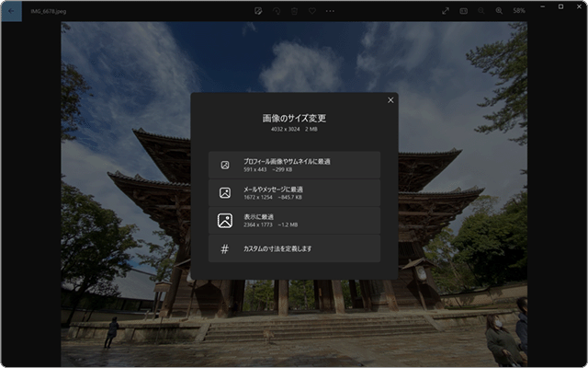Zoom in with the plus magnifier
This screenshot has height=368, width=588.
pyautogui.click(x=499, y=11)
